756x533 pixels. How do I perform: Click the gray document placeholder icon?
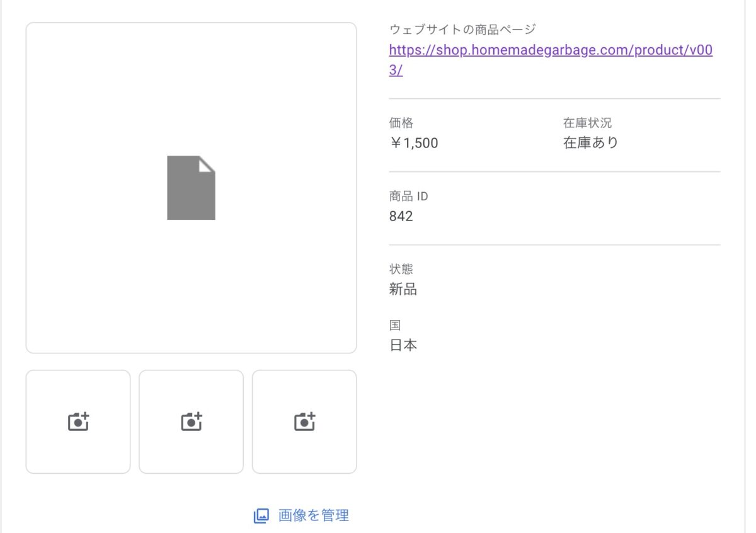click(x=191, y=188)
